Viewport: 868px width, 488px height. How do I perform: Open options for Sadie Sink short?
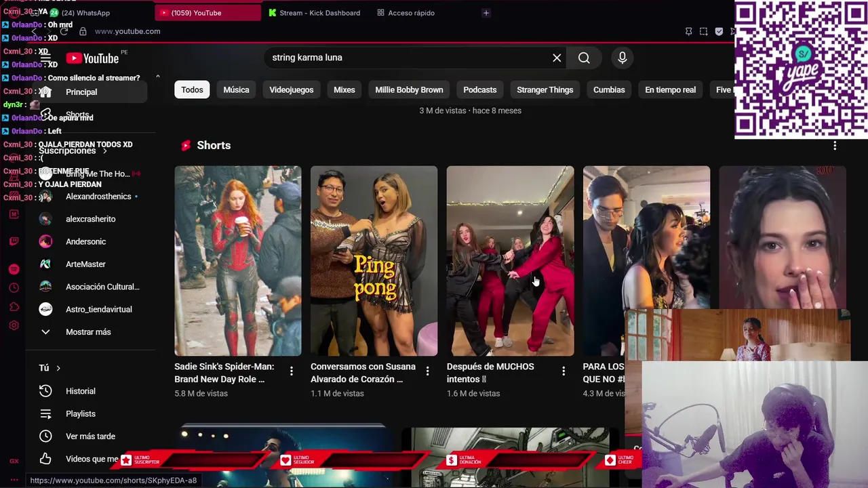click(292, 371)
